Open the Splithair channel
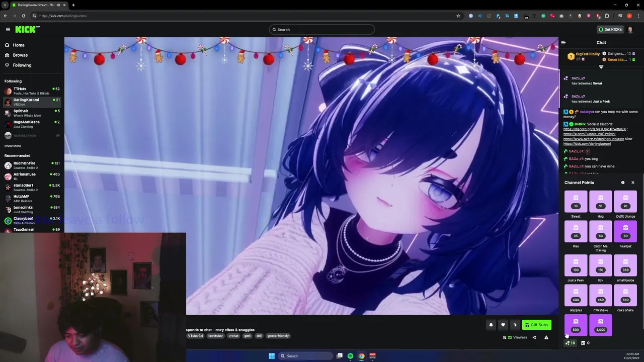This screenshot has width=644, height=362. pyautogui.click(x=32, y=113)
